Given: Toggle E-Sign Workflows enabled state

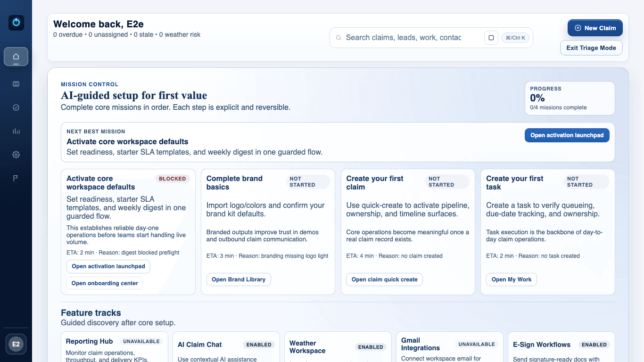Looking at the screenshot, I should pyautogui.click(x=594, y=345).
